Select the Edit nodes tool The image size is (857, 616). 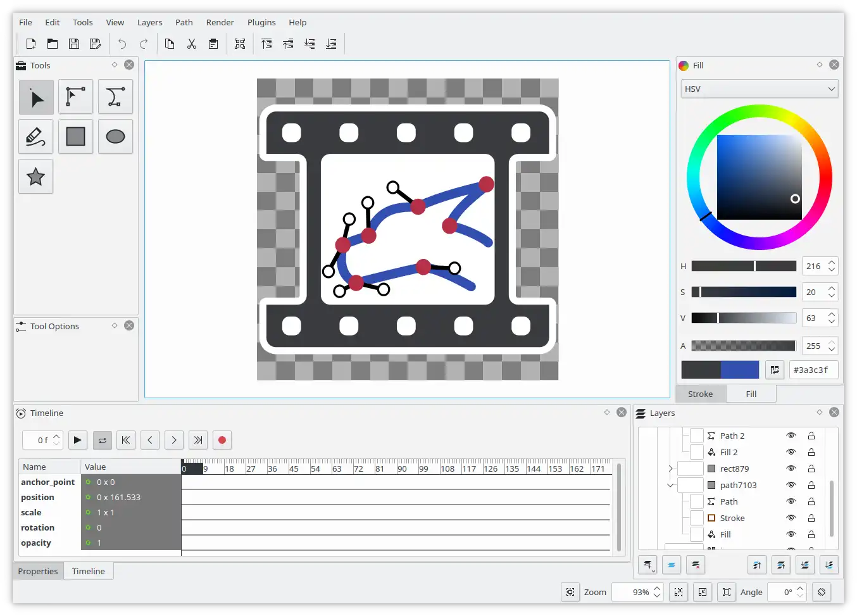coord(75,97)
